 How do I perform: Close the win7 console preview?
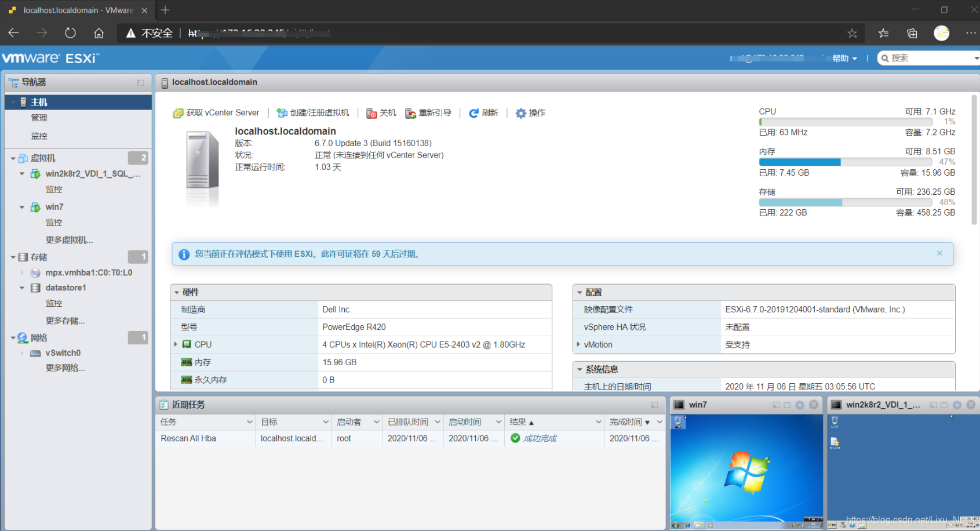coord(814,405)
